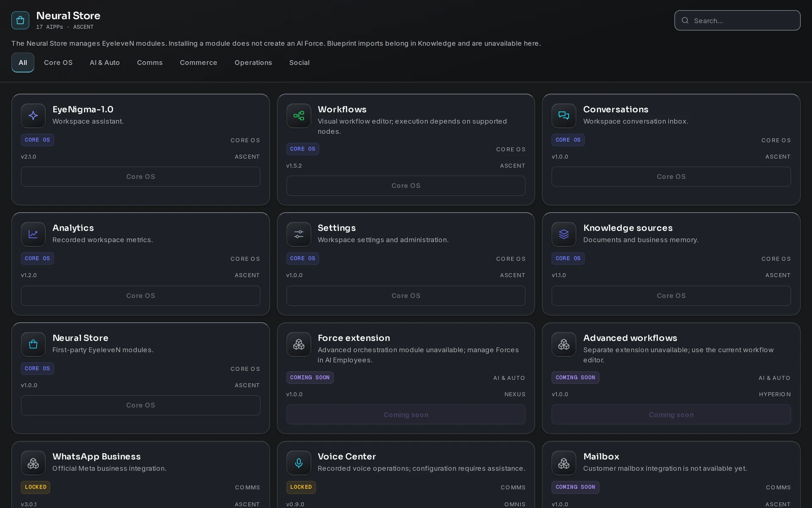
Task: Open the Social tab
Action: (299, 63)
